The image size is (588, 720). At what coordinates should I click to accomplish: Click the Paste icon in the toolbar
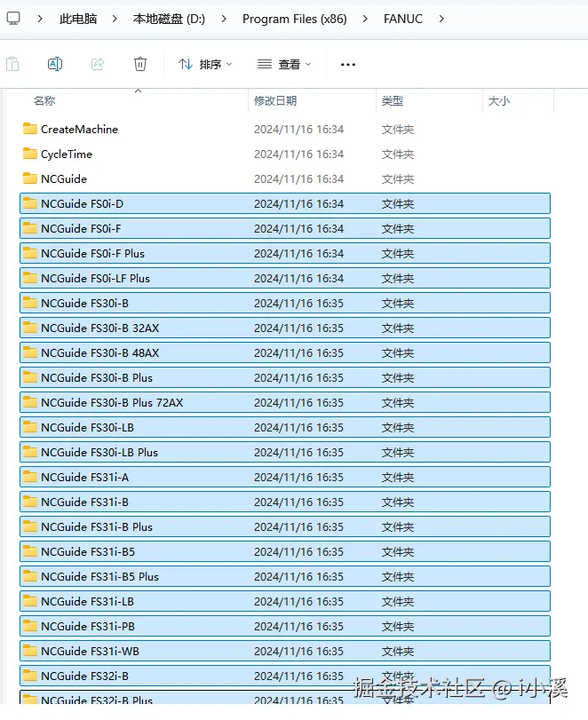point(12,64)
